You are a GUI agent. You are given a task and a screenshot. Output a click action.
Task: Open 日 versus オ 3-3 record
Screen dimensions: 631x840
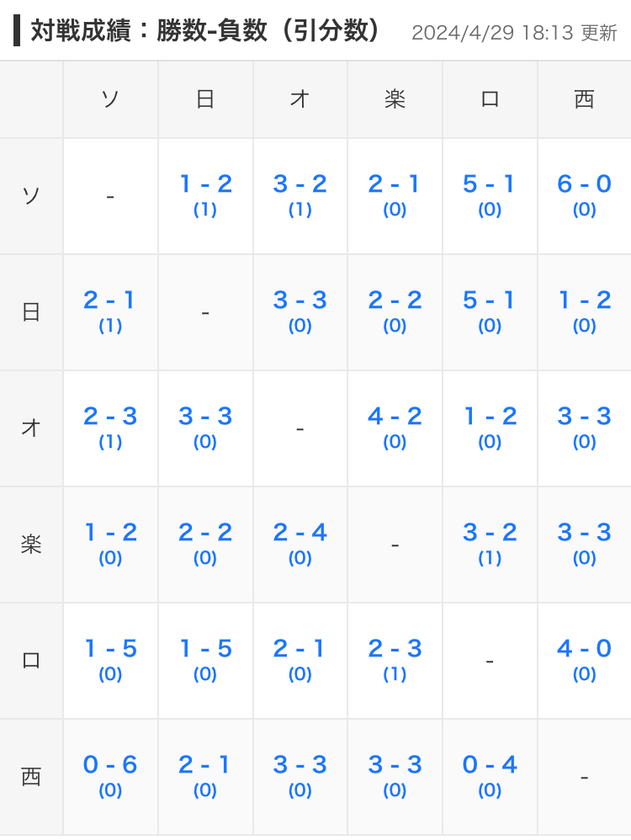300,300
